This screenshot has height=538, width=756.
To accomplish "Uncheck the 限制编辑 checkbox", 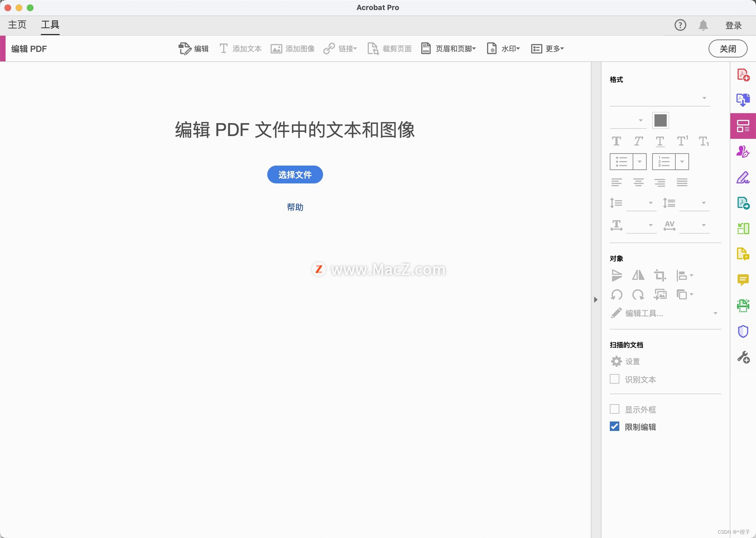I will [x=615, y=426].
